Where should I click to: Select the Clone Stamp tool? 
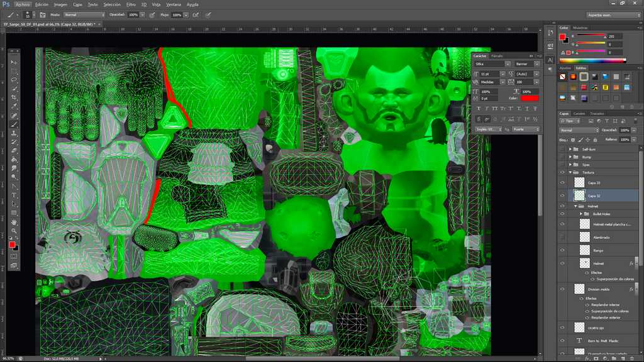click(14, 133)
